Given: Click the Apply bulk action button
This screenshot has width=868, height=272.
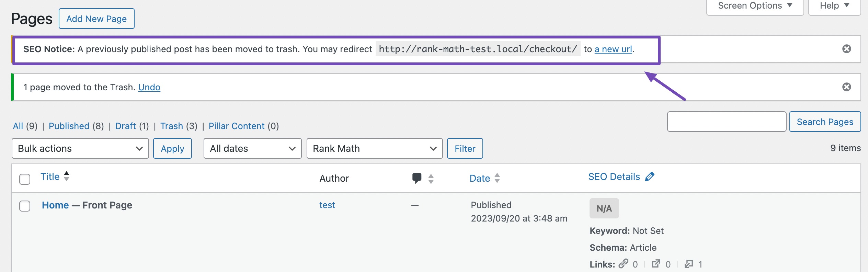Looking at the screenshot, I should [172, 148].
